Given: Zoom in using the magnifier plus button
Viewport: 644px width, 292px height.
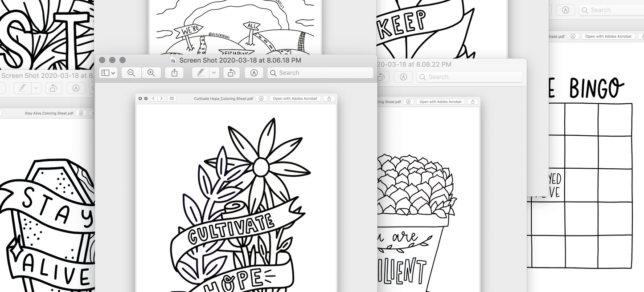Looking at the screenshot, I should coord(151,73).
